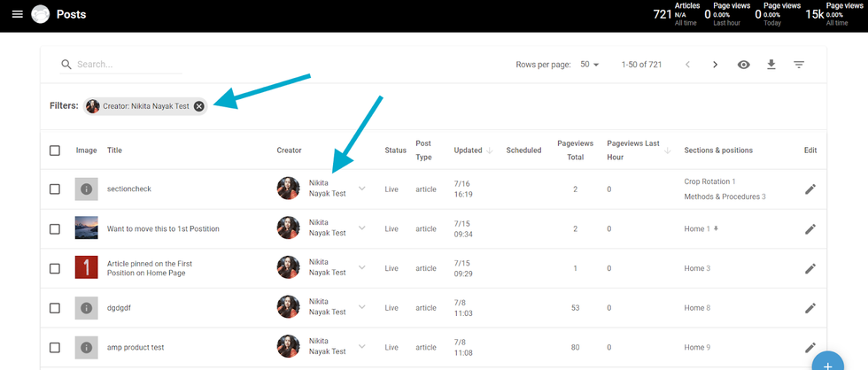This screenshot has height=370, width=868.
Task: Click the Methods & Procedures section link
Action: pyautogui.click(x=722, y=197)
